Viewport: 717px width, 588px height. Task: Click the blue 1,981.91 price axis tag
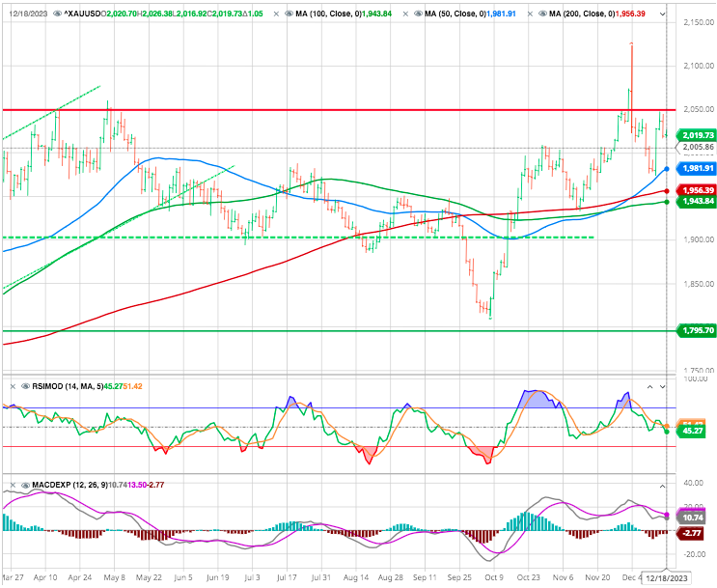click(695, 168)
